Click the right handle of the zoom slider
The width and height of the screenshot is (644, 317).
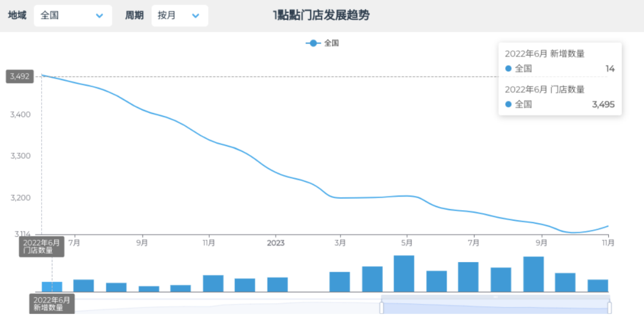pos(609,307)
